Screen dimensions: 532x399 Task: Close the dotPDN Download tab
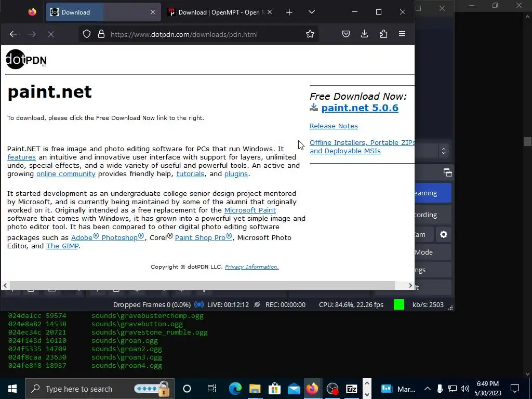pyautogui.click(x=153, y=12)
